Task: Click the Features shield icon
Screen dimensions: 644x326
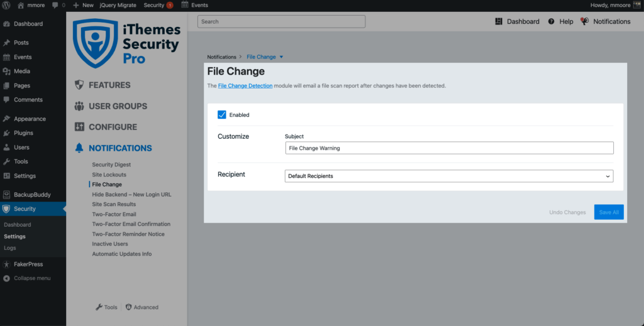Action: pyautogui.click(x=79, y=85)
